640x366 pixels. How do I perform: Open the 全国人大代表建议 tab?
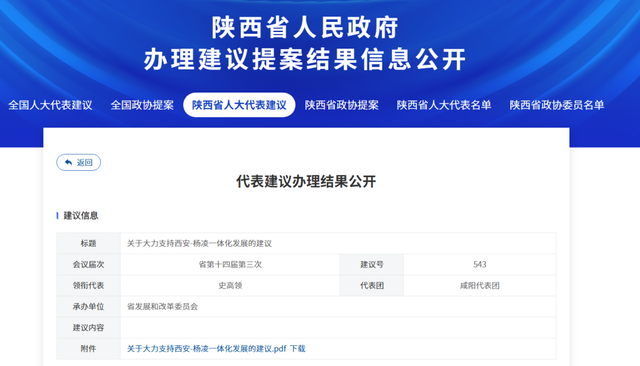(x=50, y=105)
